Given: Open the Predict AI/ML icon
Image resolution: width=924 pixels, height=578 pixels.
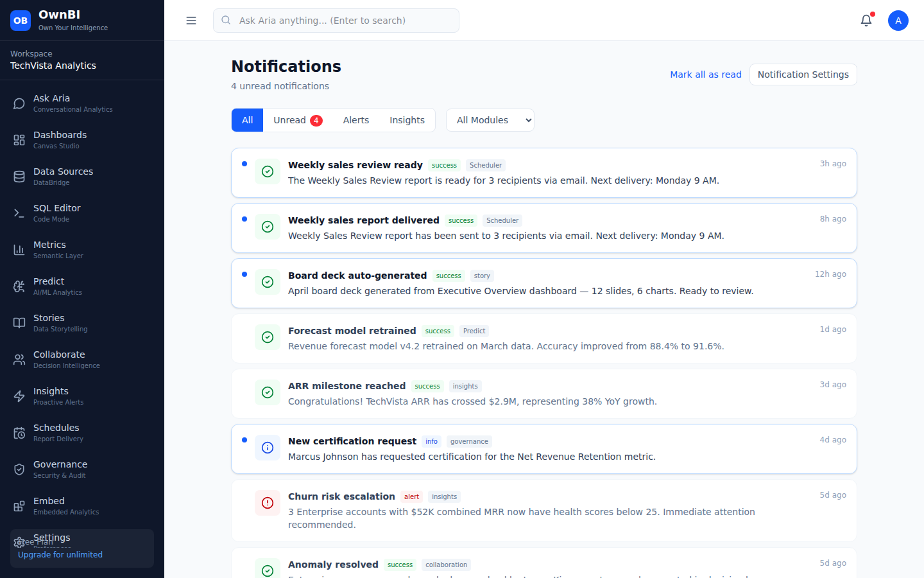Looking at the screenshot, I should (x=19, y=286).
